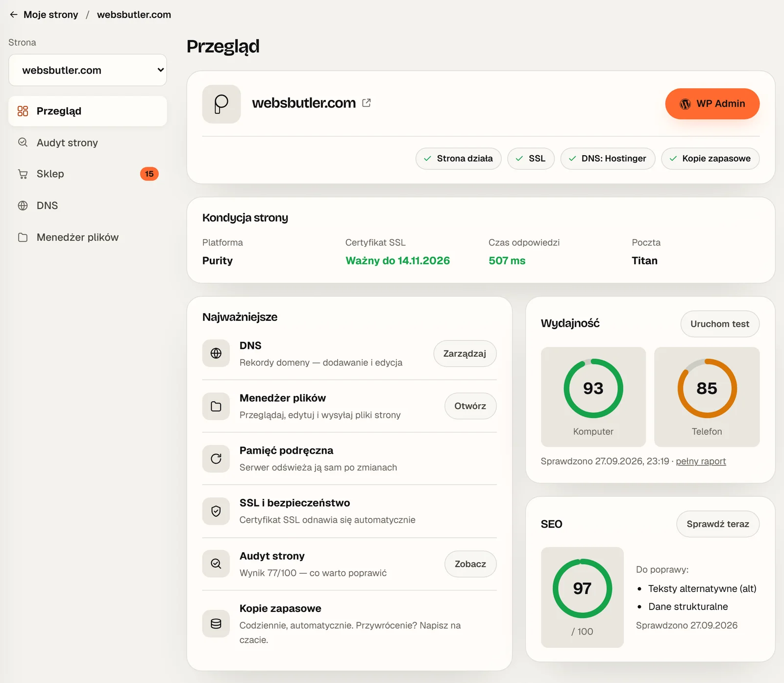Click the WP Admin button

point(712,104)
